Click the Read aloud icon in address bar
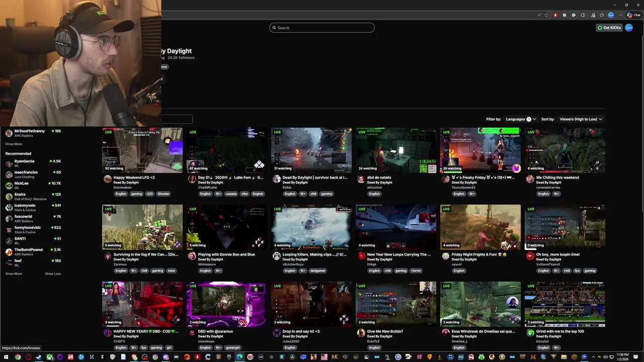The height and width of the screenshot is (362, 644). (539, 15)
